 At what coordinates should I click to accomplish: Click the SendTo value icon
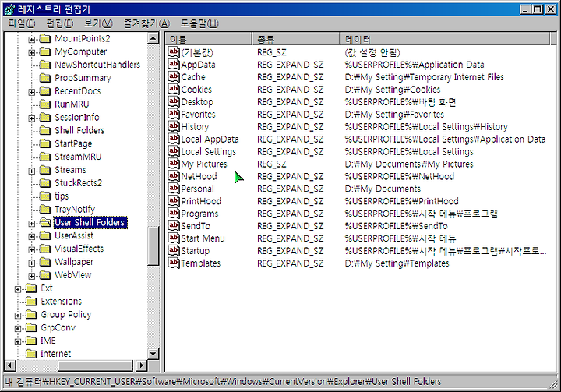tap(174, 226)
